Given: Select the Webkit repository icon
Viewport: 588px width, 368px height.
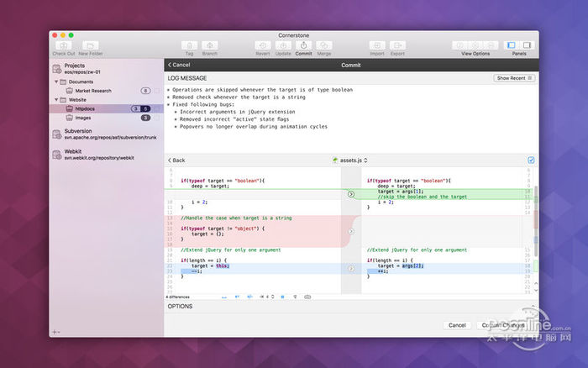Looking at the screenshot, I should pyautogui.click(x=57, y=155).
